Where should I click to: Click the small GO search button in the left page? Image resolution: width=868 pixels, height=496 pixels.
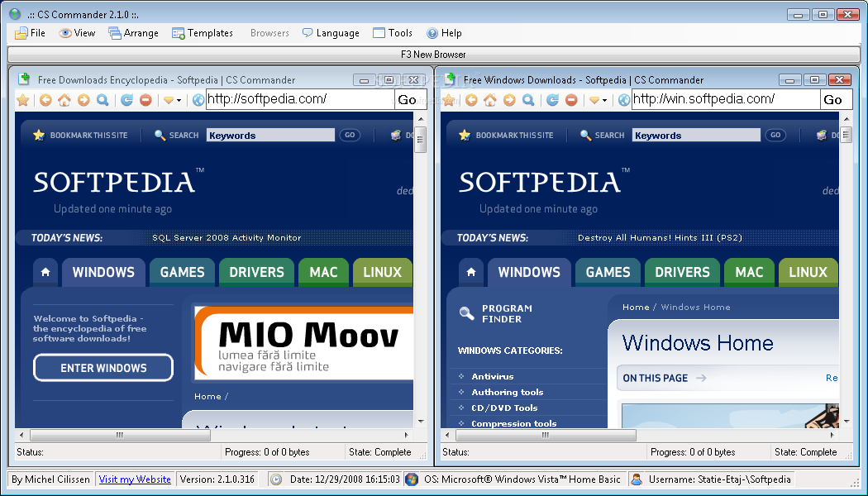(350, 135)
